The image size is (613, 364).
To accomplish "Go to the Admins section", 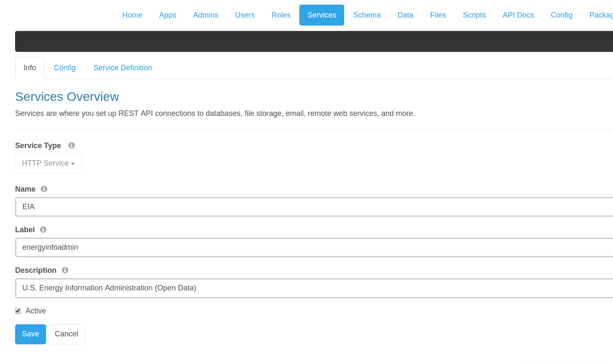I will (x=206, y=15).
